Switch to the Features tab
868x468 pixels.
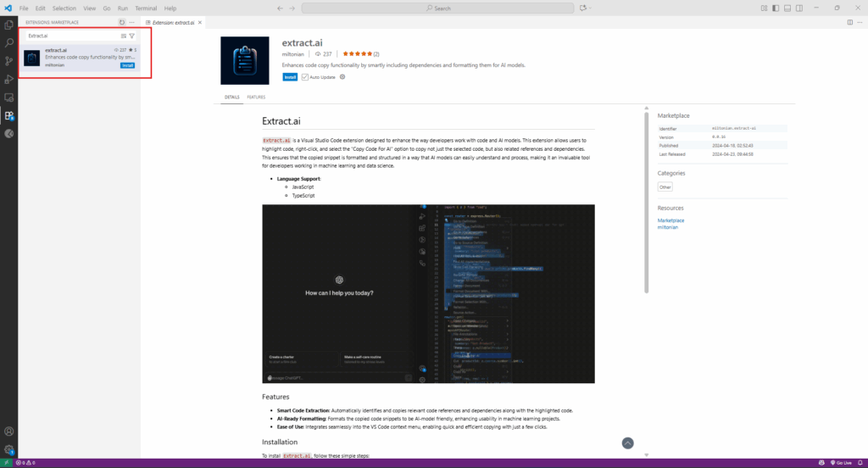[256, 97]
